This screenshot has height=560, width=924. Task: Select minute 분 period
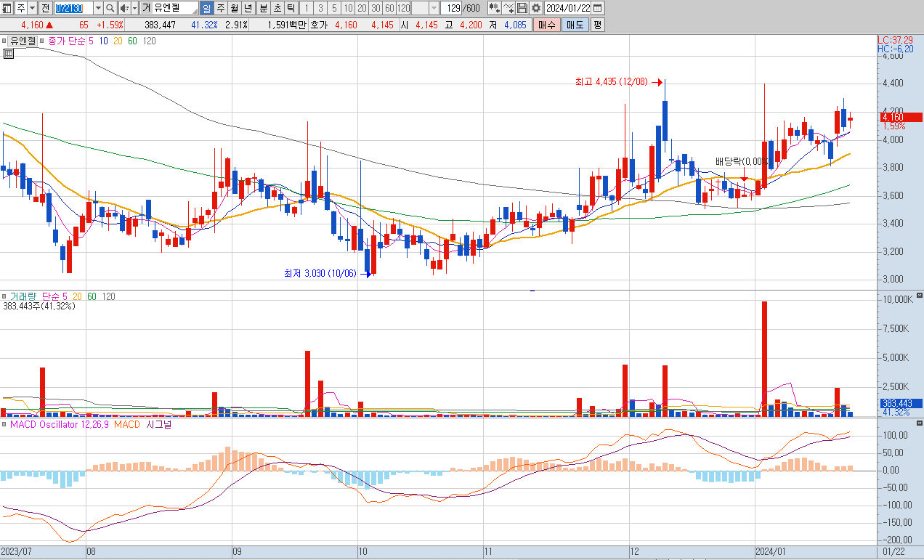pos(264,8)
